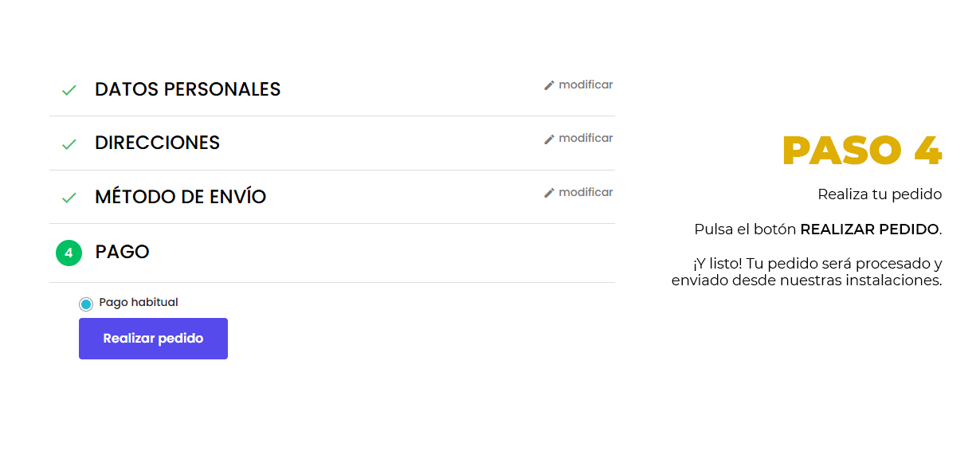Select the Pago habitual radio button
This screenshot has height=455, width=980.
(86, 304)
